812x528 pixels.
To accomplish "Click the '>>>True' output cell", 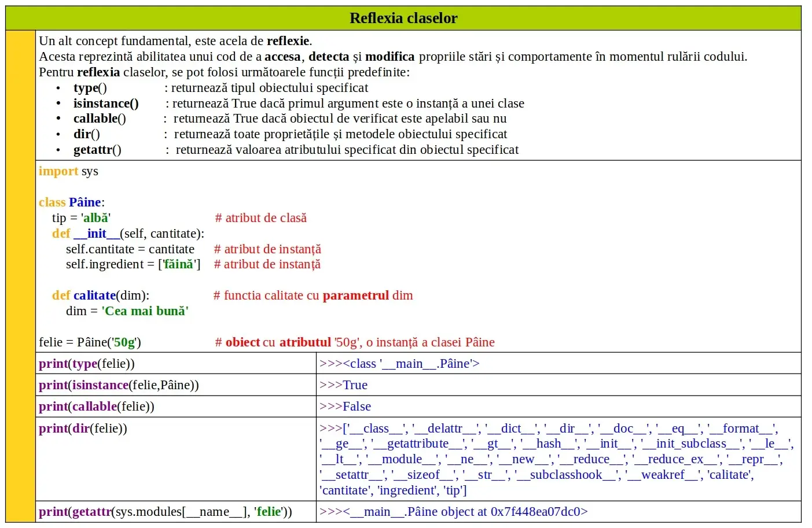I will (x=559, y=385).
